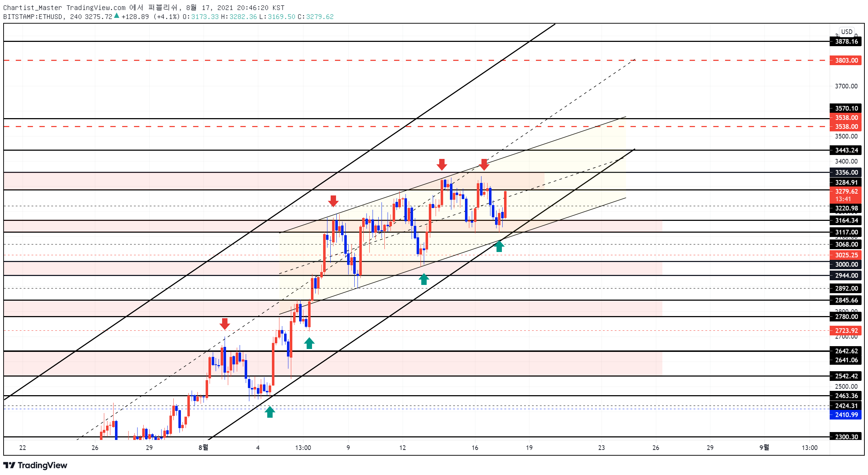This screenshot has width=868, height=475.
Task: Click the USD currency label
Action: pyautogui.click(x=847, y=31)
